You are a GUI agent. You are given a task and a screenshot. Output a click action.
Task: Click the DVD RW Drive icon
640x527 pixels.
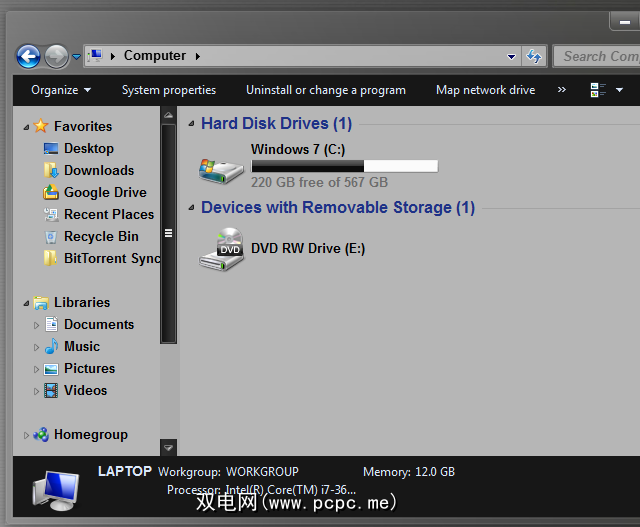221,249
